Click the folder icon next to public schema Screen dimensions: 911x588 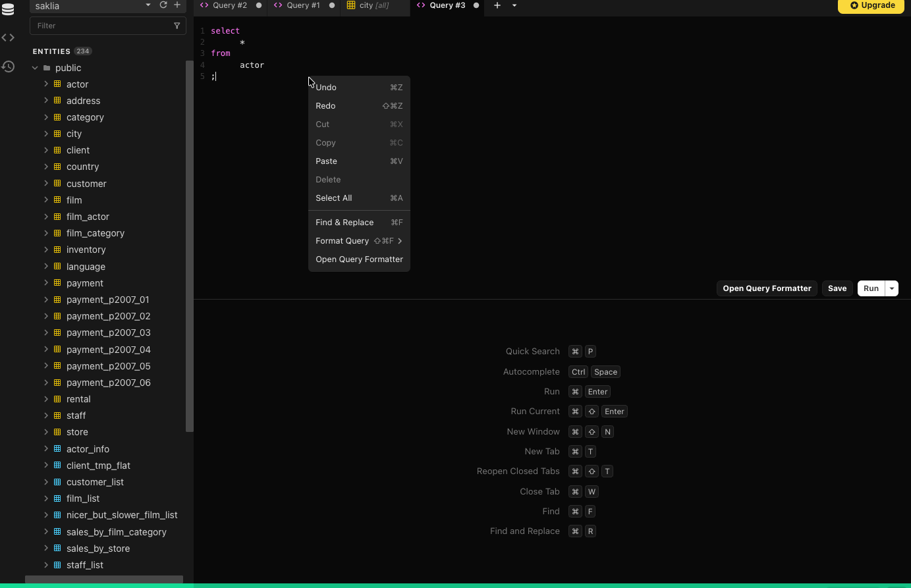(45, 67)
